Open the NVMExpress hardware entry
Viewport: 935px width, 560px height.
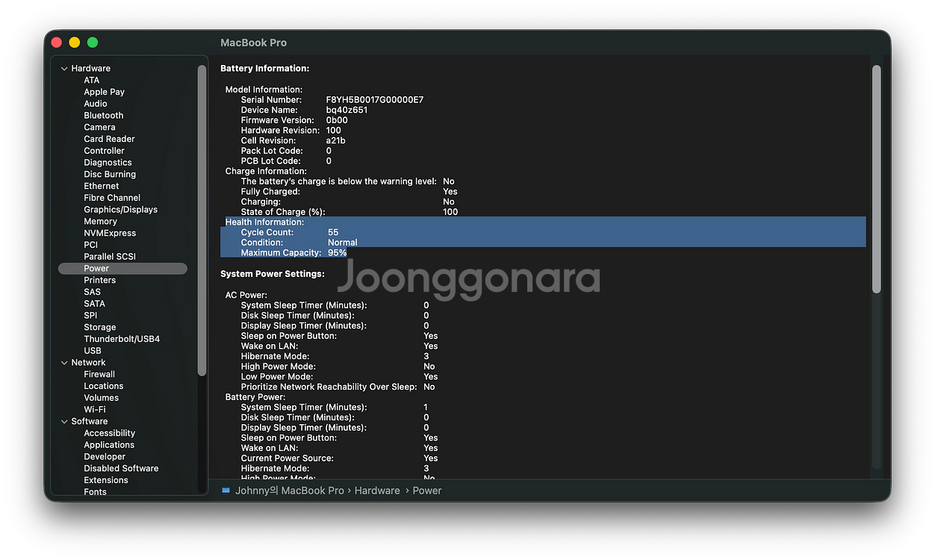[x=109, y=233]
